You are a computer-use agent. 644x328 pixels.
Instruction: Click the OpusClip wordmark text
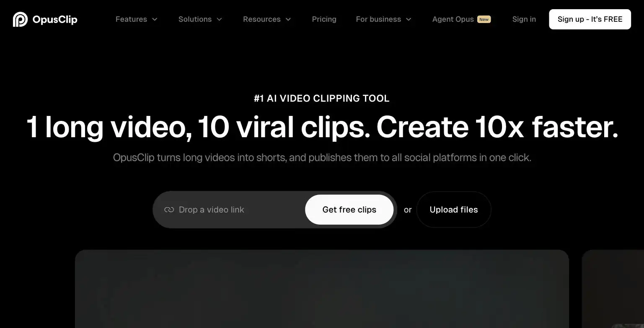54,19
